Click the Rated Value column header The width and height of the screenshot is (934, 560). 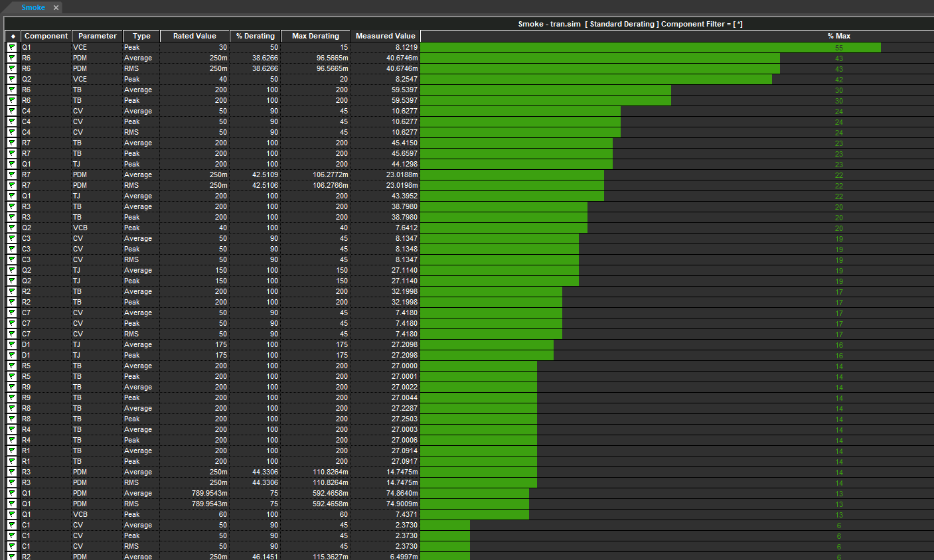pos(195,36)
